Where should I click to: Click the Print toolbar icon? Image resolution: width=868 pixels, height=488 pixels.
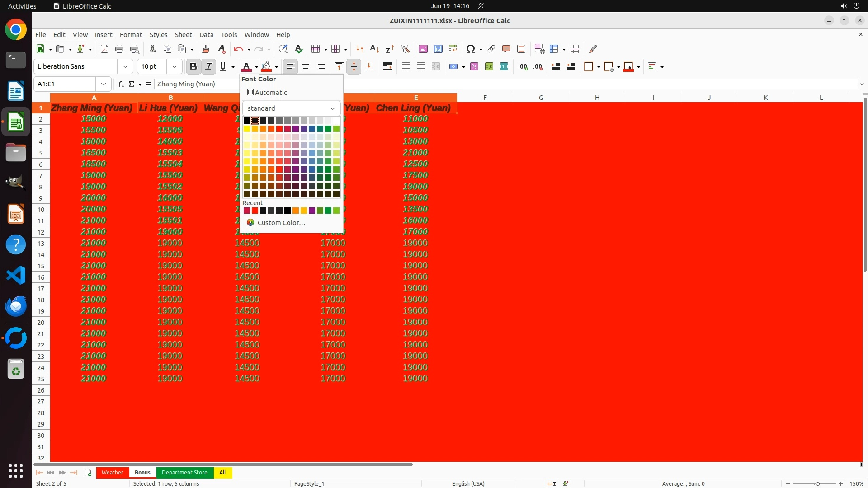coord(119,49)
